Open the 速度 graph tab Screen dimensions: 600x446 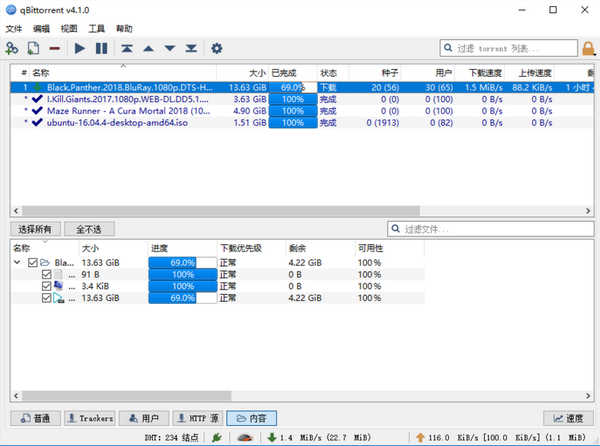point(568,418)
